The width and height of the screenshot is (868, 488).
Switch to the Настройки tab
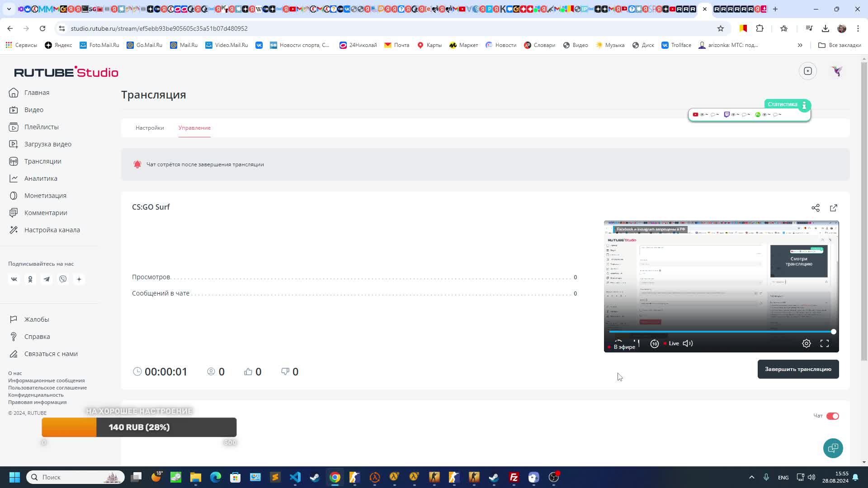(x=150, y=128)
